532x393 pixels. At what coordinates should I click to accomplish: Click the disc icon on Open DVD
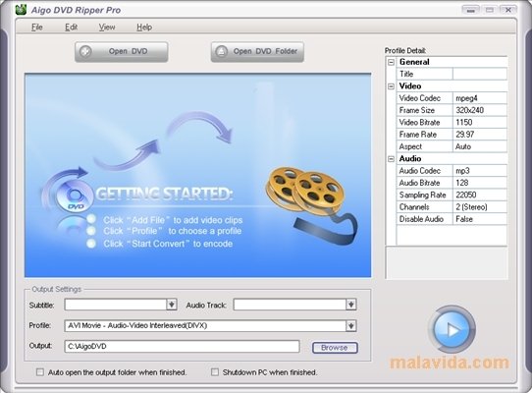click(85, 52)
